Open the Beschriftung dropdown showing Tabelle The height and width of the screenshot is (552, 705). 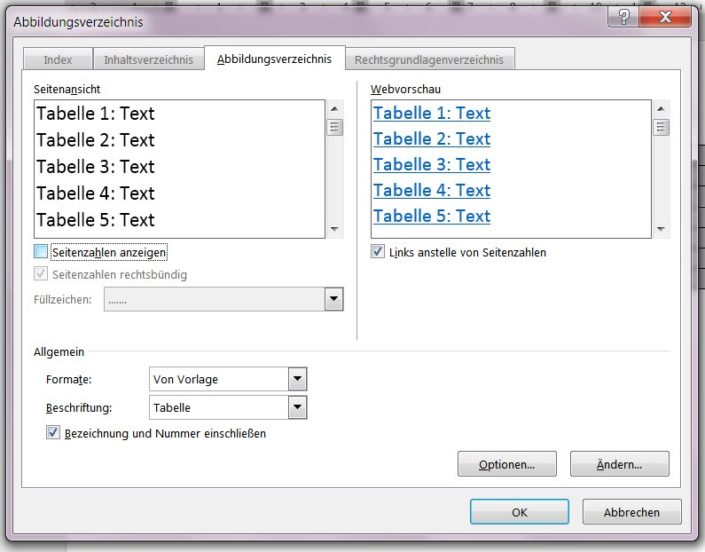pyautogui.click(x=297, y=407)
